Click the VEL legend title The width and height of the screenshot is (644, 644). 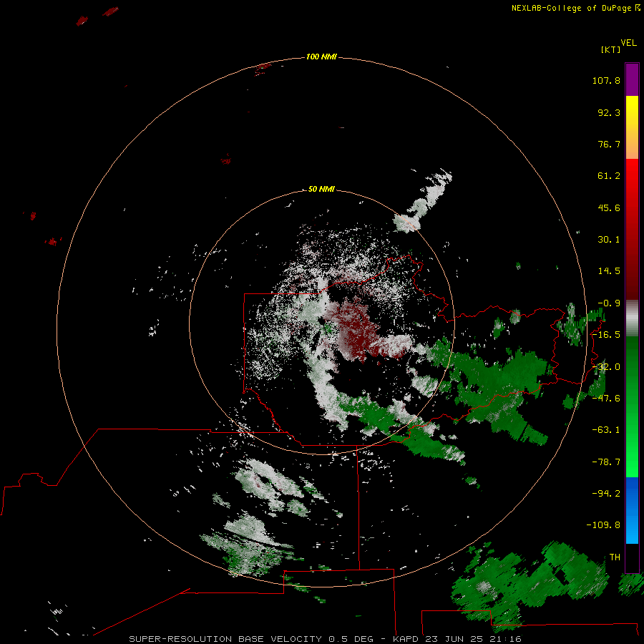pos(628,43)
